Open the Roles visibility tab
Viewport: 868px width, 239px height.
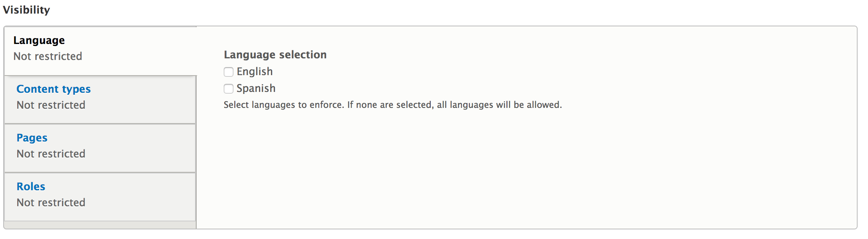[x=100, y=197]
